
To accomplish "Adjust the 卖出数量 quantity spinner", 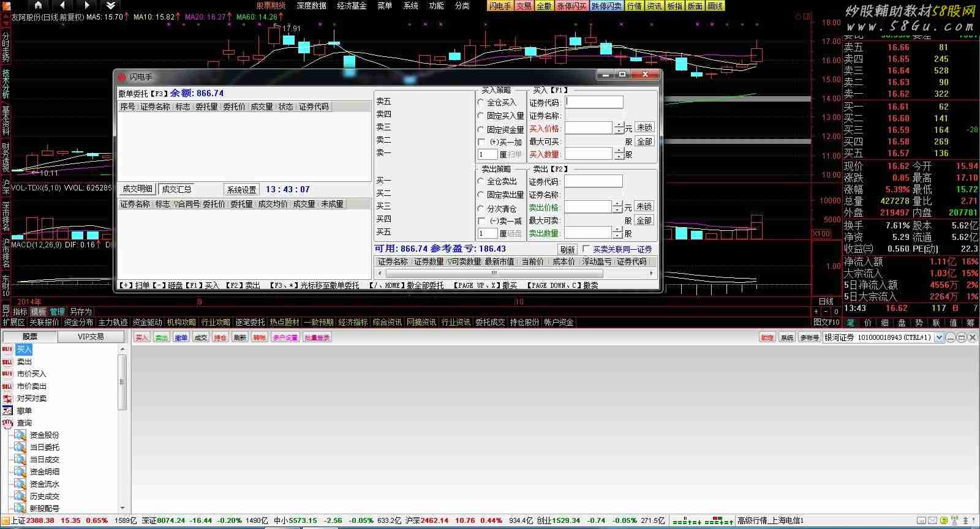I will click(618, 233).
